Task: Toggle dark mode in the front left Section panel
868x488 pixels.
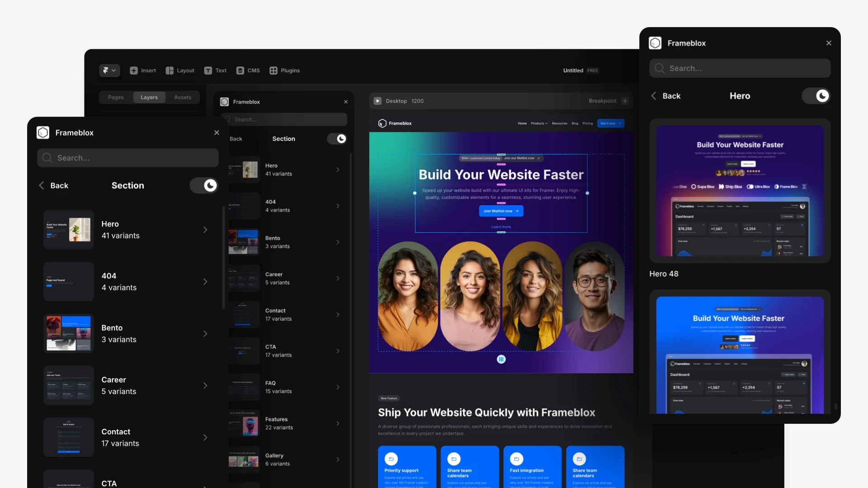Action: click(x=204, y=185)
